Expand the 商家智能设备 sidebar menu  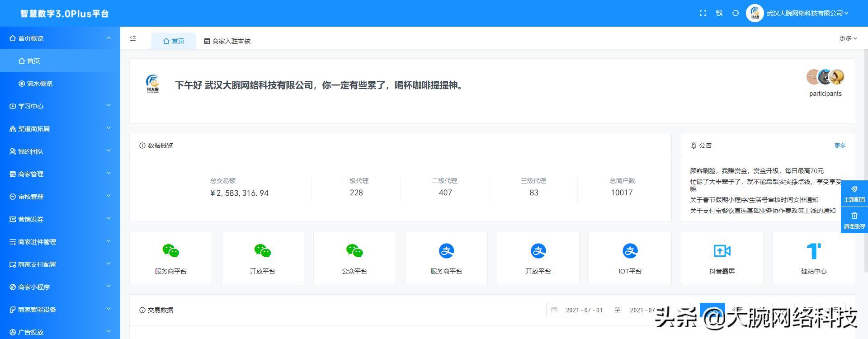click(60, 310)
